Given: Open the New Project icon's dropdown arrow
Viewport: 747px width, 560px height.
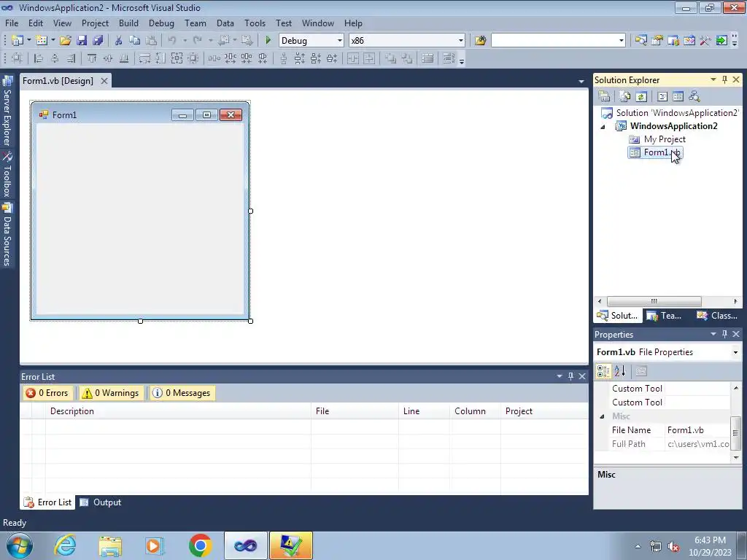Looking at the screenshot, I should 28,41.
